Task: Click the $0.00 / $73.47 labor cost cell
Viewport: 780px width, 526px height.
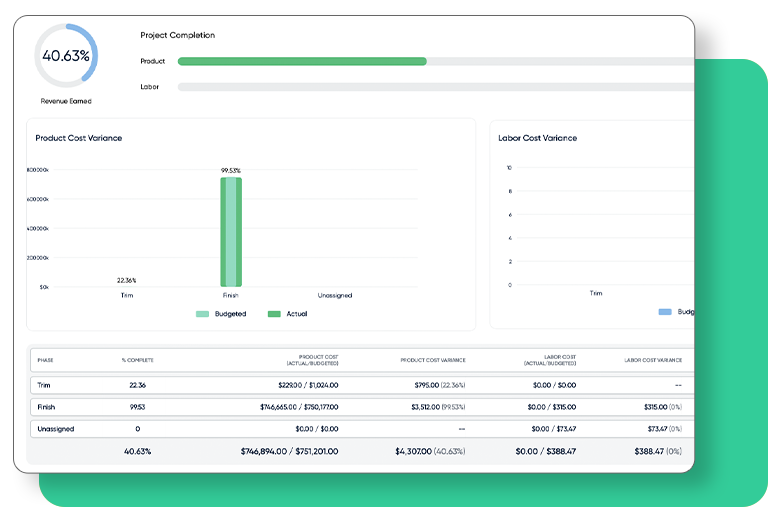Action: point(554,429)
